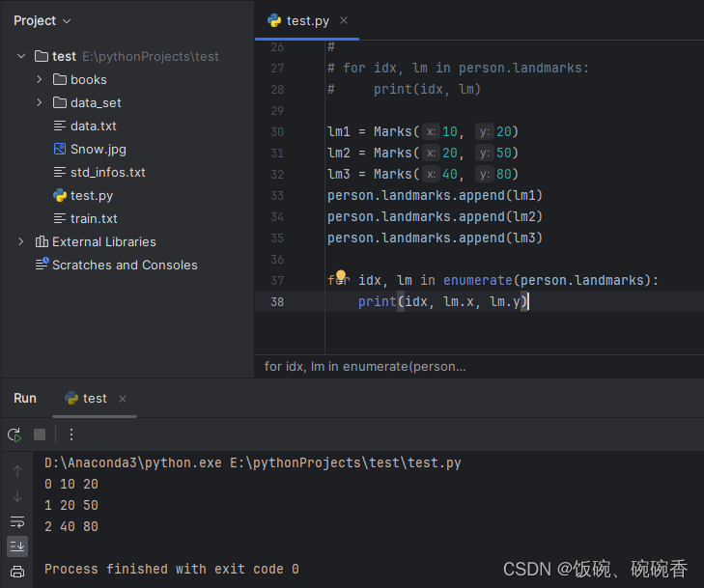Screen dimensions: 704x588
Task: Click the std_infos.txt file icon
Action: pos(59,172)
